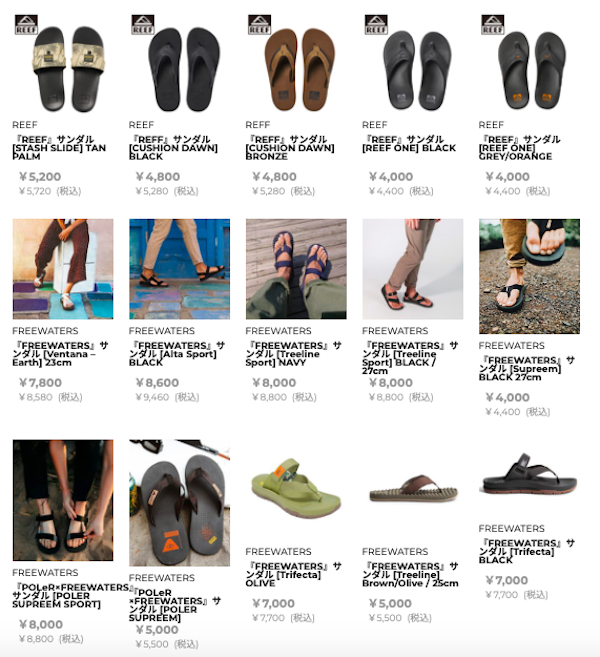Select the Cushion Dawn Bronze sandal photo
Viewport: 600px width, 657px height.
296,64
